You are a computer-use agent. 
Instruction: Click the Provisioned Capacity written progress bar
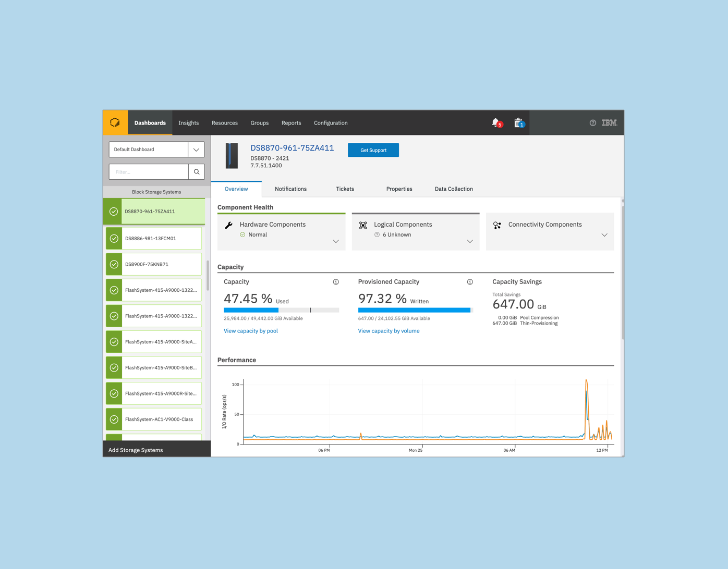coord(415,310)
